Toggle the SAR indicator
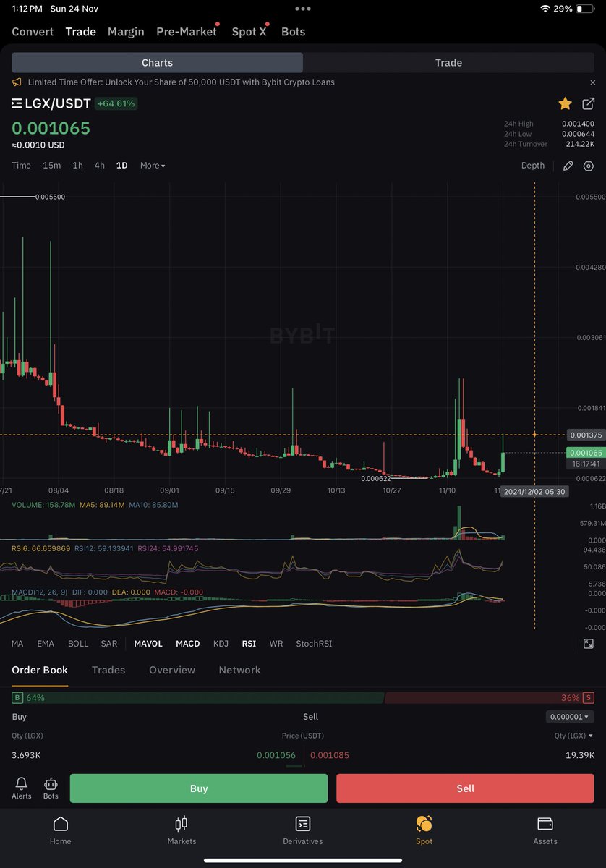Image resolution: width=606 pixels, height=868 pixels. coord(109,644)
